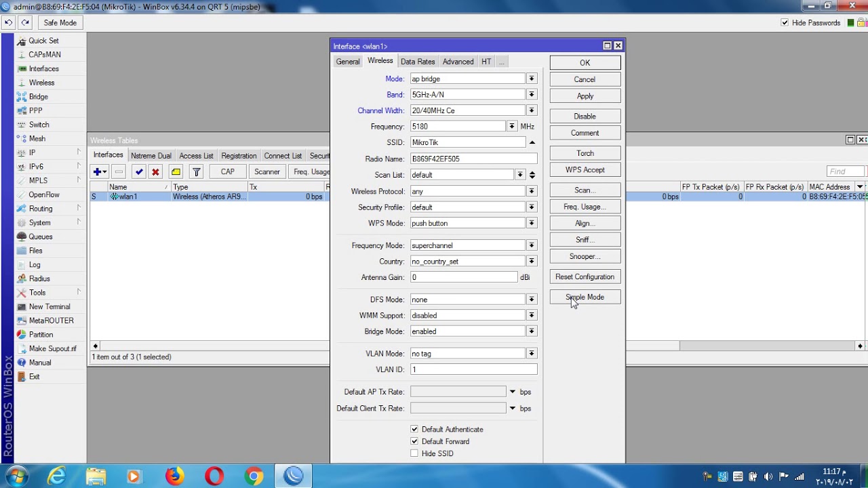Open Internet Explorer from taskbar

pos(56,477)
